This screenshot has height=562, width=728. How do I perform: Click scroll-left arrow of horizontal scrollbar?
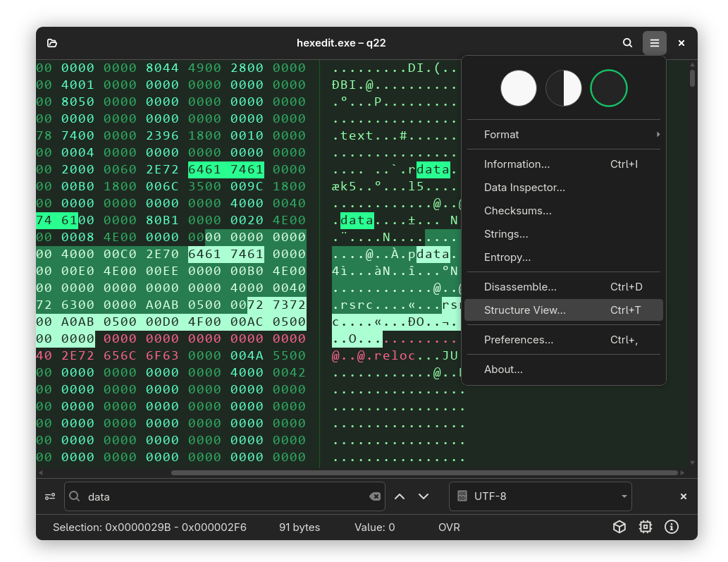41,473
